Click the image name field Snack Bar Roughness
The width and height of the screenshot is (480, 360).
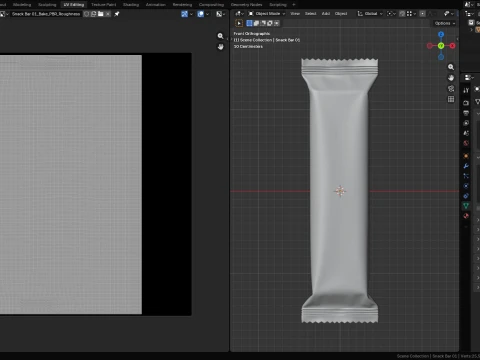[x=46, y=14]
